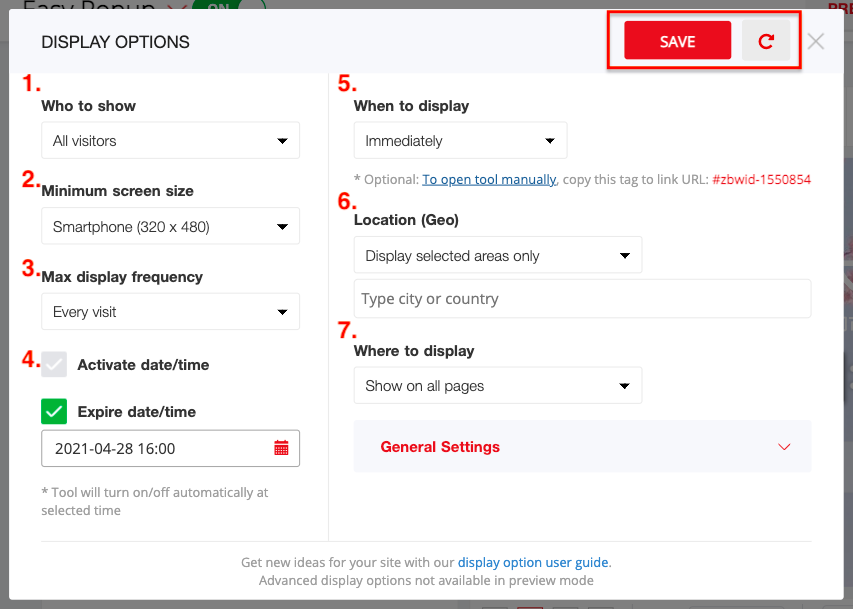Open the Minimum screen size dropdown

coord(170,226)
